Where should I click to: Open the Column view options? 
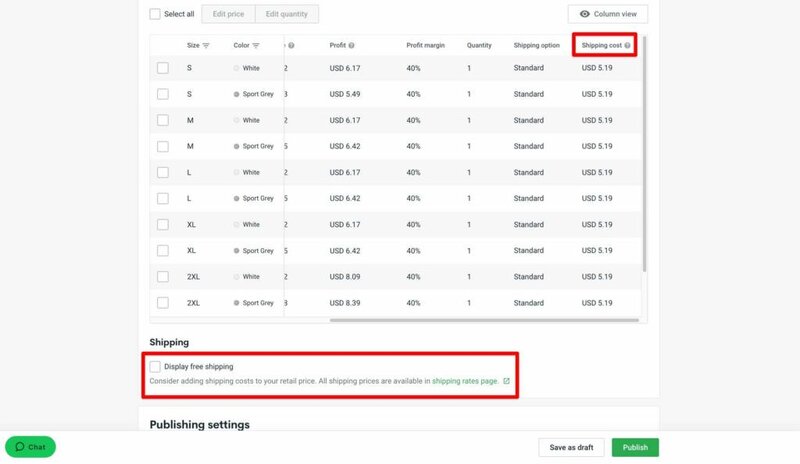608,14
